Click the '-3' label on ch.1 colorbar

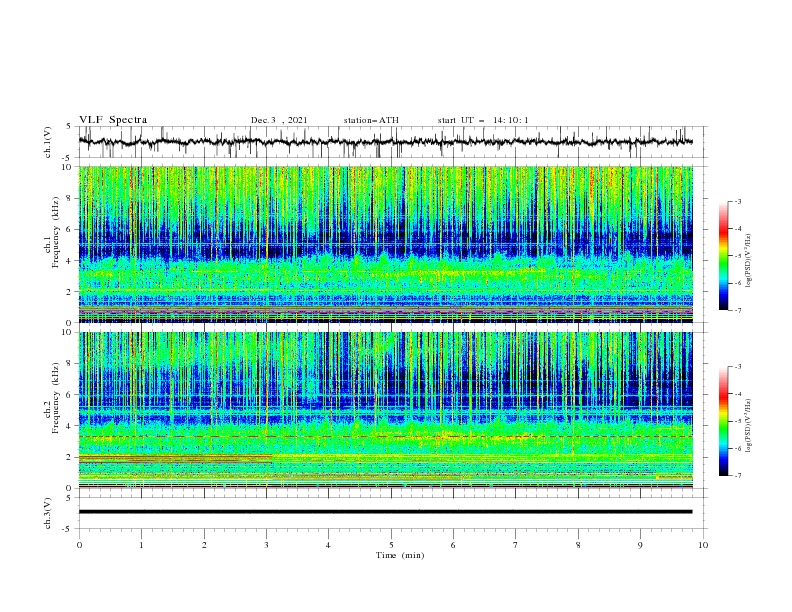point(737,201)
